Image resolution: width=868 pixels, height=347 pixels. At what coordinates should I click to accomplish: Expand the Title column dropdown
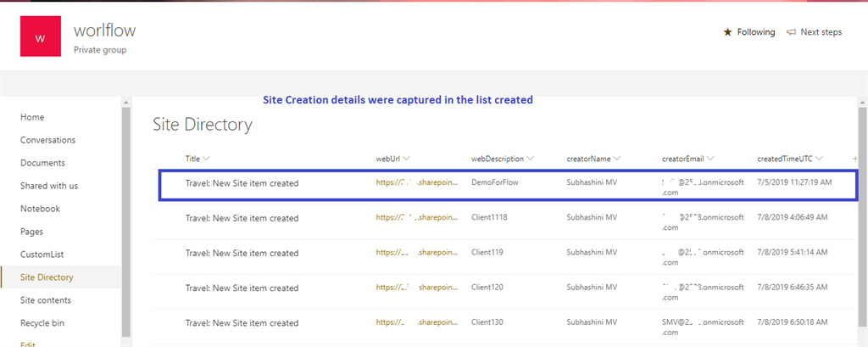(207, 159)
